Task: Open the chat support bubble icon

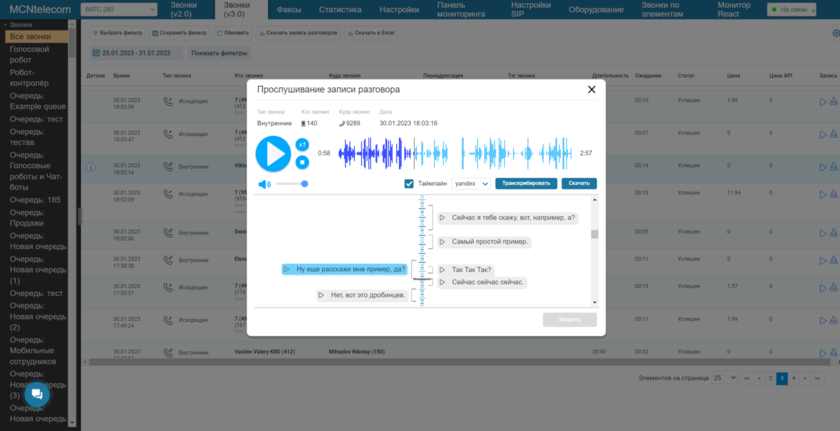Action: click(37, 394)
